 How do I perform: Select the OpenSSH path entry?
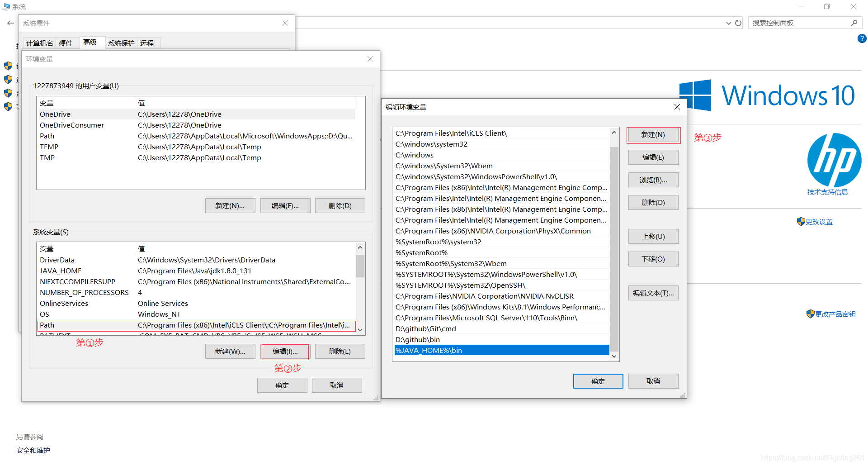click(502, 285)
